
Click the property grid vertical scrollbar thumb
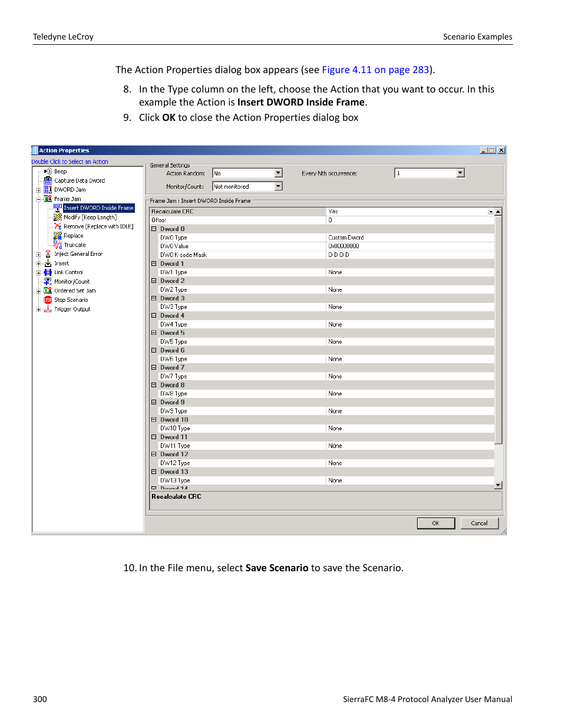point(498,330)
